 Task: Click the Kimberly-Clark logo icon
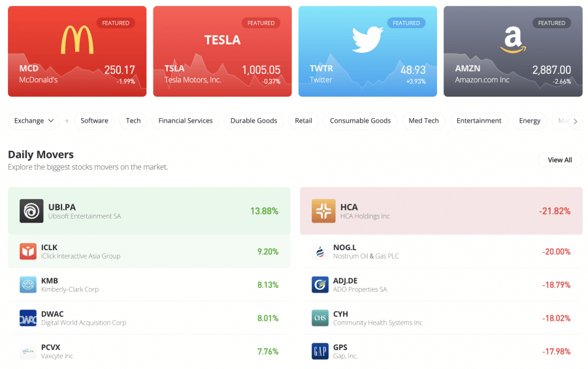tap(28, 285)
